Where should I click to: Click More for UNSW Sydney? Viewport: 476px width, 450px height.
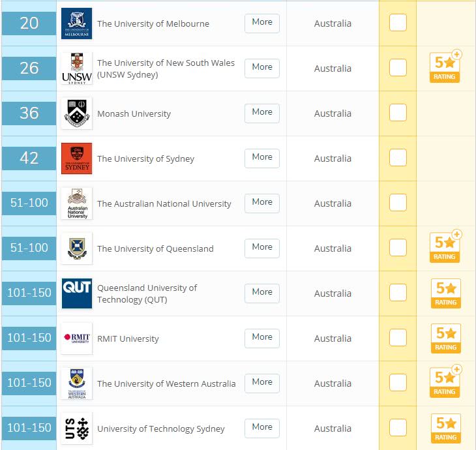[262, 68]
